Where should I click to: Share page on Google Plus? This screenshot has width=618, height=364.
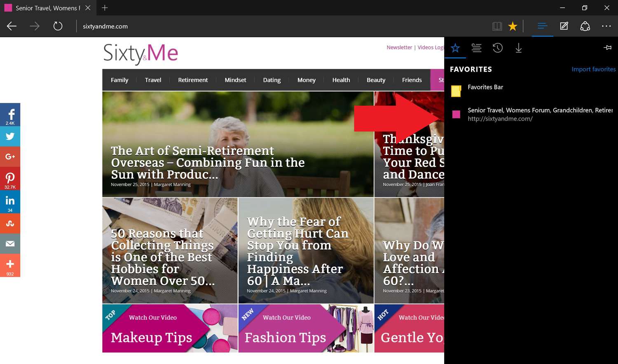tap(10, 156)
